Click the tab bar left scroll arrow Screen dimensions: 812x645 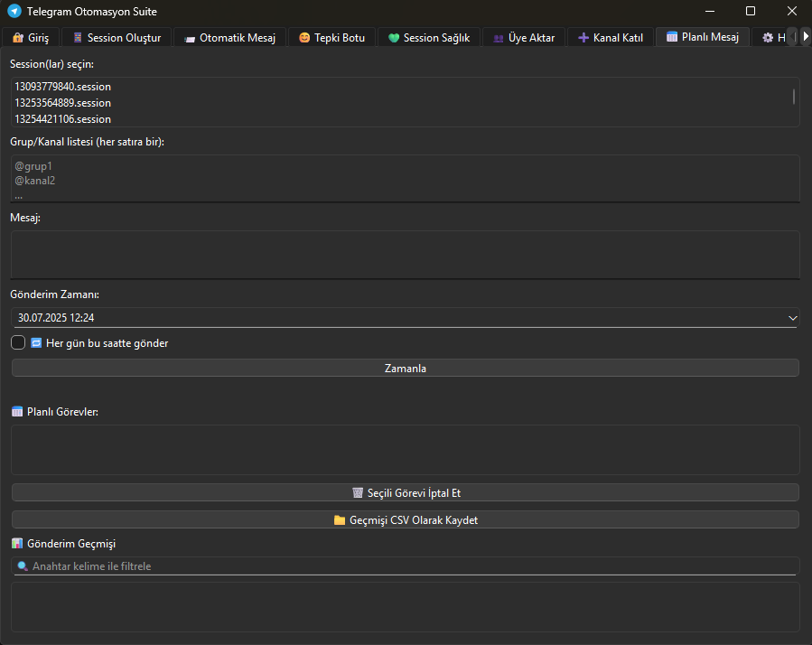(793, 37)
